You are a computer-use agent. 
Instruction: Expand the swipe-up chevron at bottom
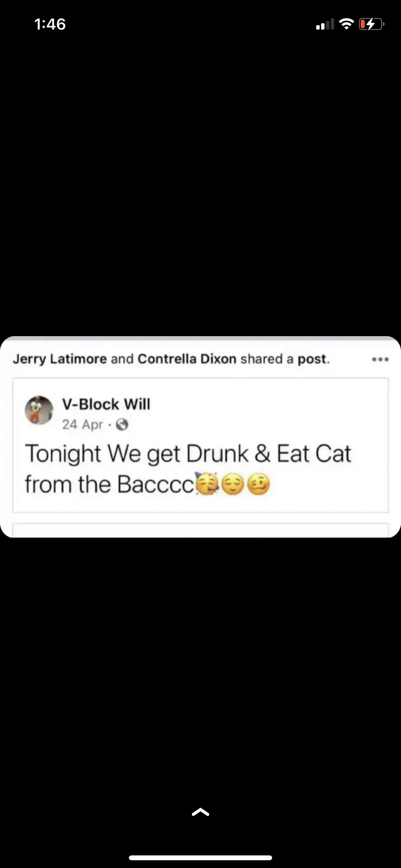pyautogui.click(x=200, y=812)
